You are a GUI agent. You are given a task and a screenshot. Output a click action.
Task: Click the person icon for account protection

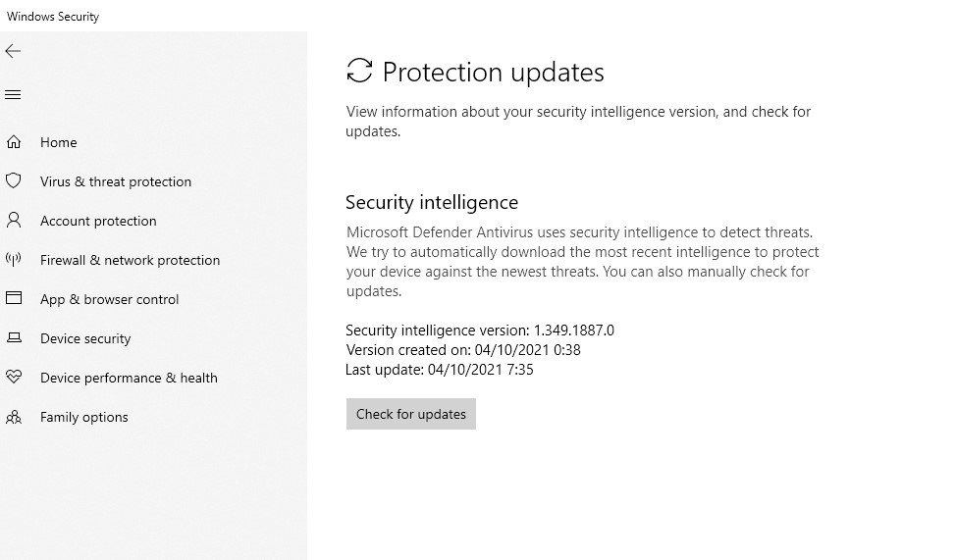(14, 221)
